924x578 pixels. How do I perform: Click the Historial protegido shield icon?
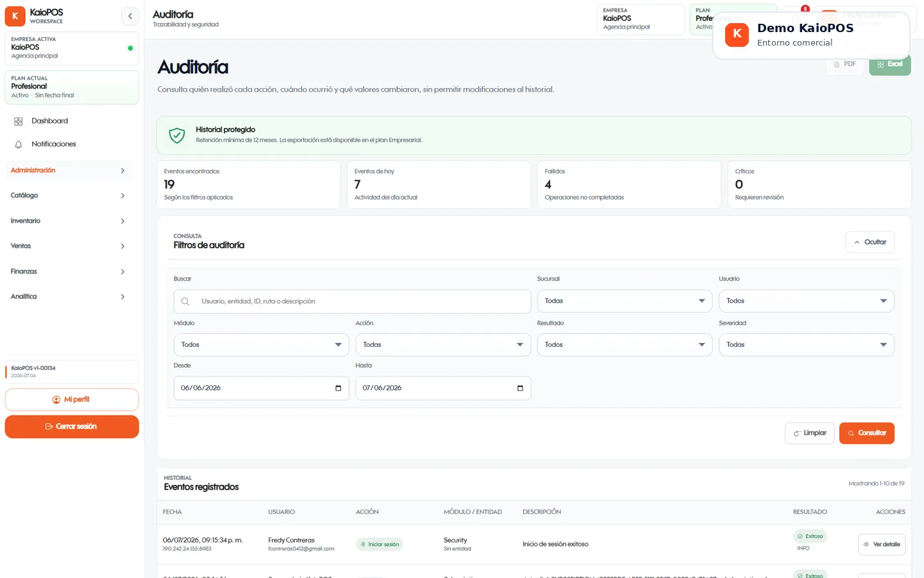[x=177, y=135]
